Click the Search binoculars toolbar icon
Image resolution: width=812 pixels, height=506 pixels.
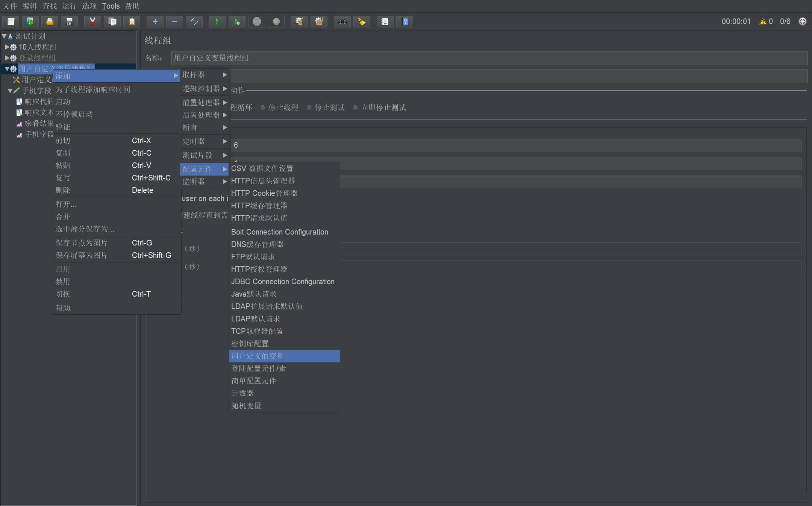tap(342, 21)
